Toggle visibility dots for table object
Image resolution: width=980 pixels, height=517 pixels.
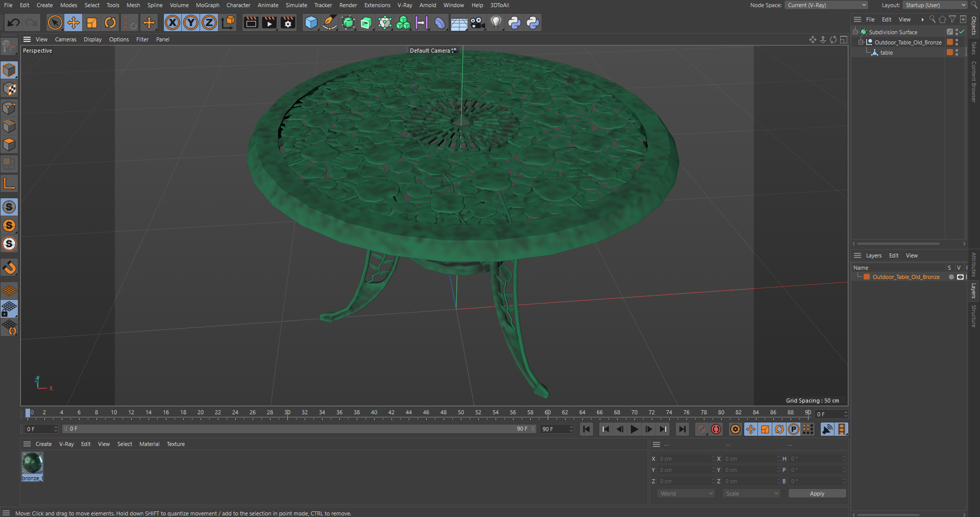coord(957,53)
